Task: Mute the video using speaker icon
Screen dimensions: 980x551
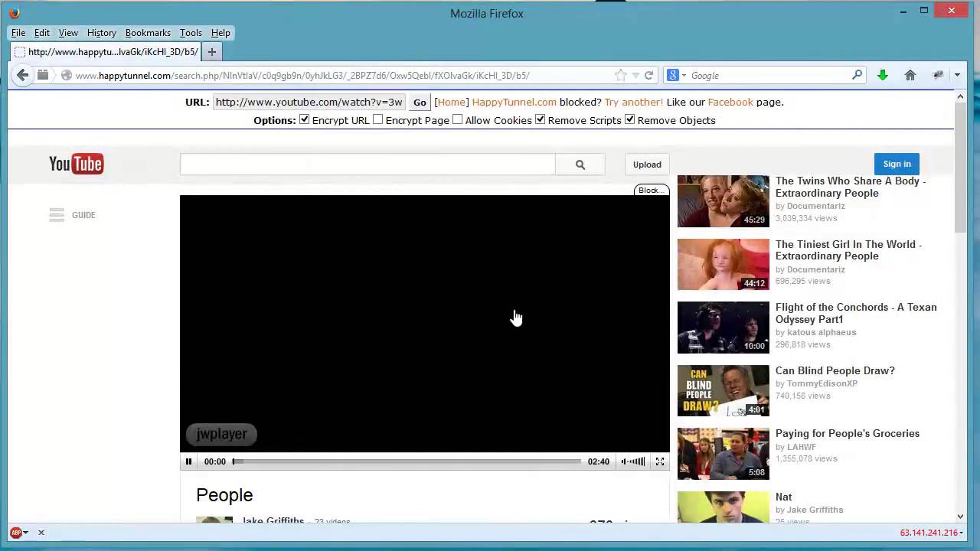Action: coord(625,461)
